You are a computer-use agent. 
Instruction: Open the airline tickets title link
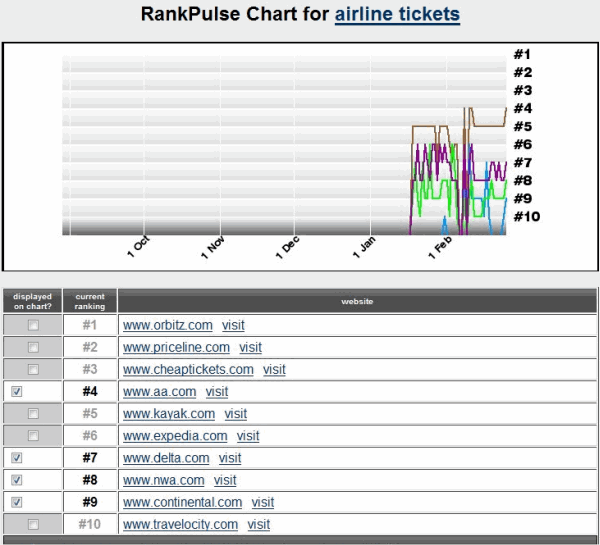coord(397,15)
